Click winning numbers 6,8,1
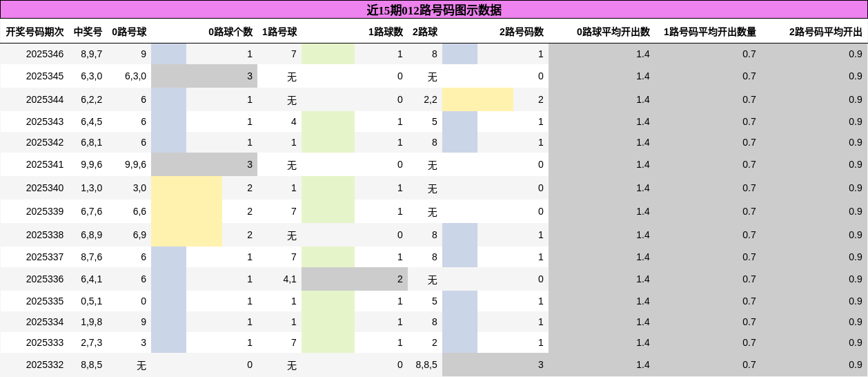 [92, 142]
